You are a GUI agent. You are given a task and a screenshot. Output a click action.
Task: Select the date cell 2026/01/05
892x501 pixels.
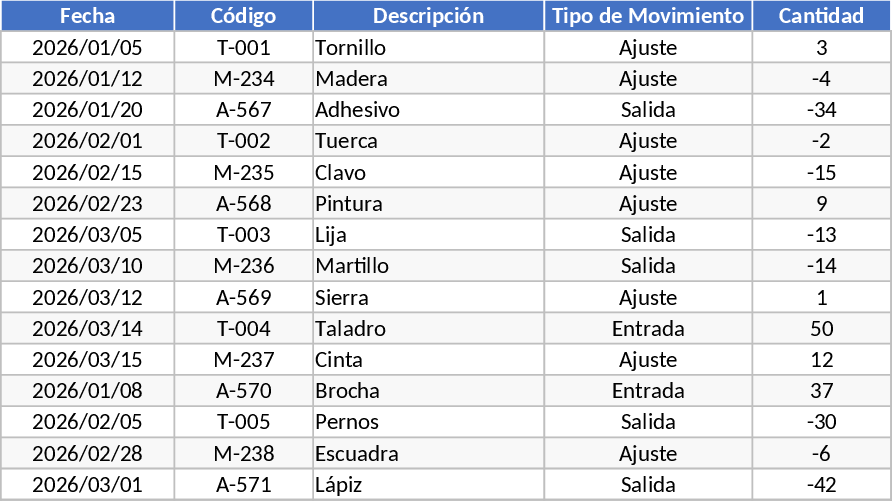87,48
